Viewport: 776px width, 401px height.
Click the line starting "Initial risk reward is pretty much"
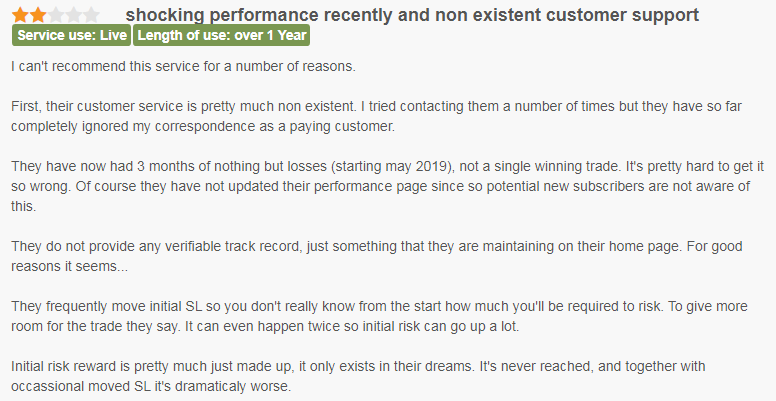[374, 367]
